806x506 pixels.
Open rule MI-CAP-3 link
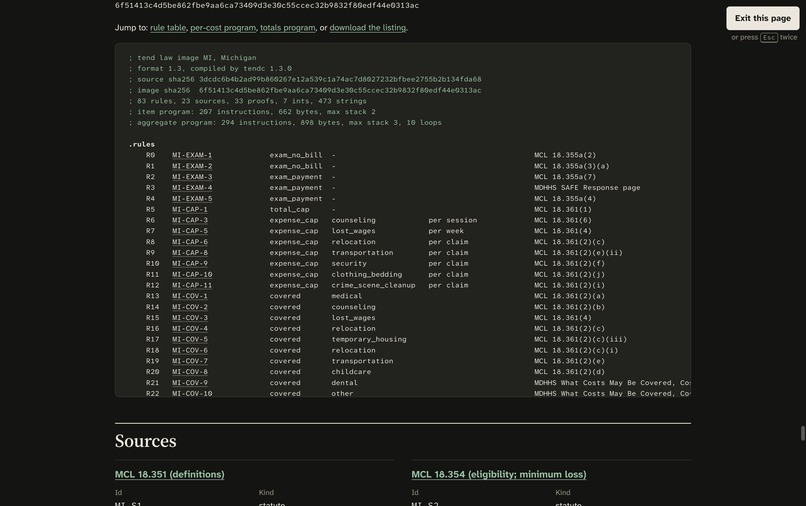pos(190,220)
